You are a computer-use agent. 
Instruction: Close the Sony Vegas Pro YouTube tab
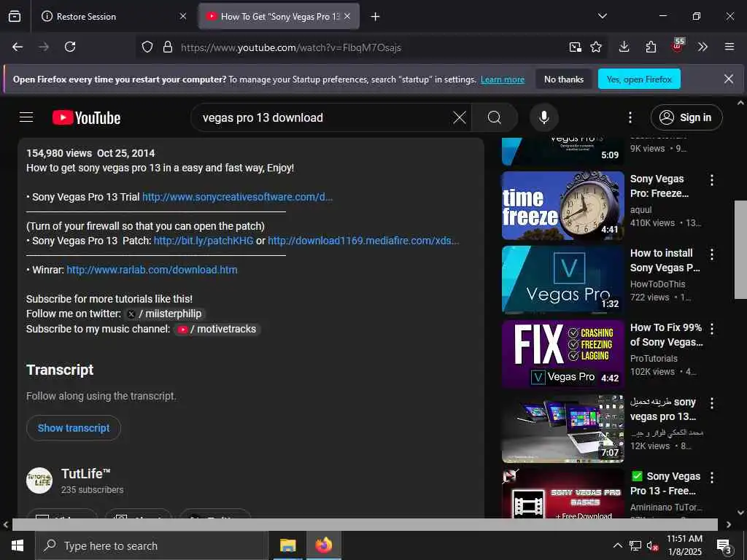click(x=347, y=16)
